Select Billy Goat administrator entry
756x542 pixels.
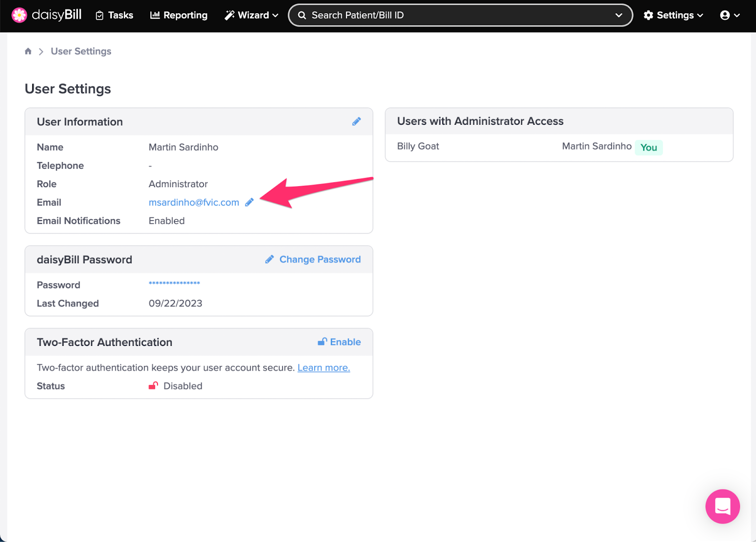tap(418, 146)
